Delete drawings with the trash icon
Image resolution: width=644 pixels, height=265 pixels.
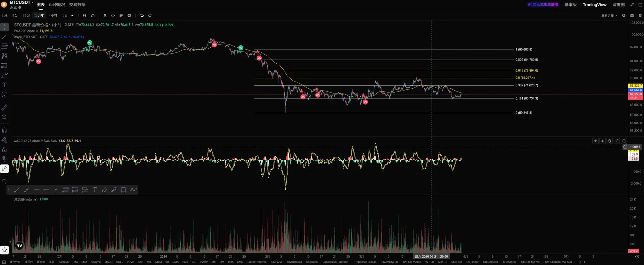(x=4, y=181)
